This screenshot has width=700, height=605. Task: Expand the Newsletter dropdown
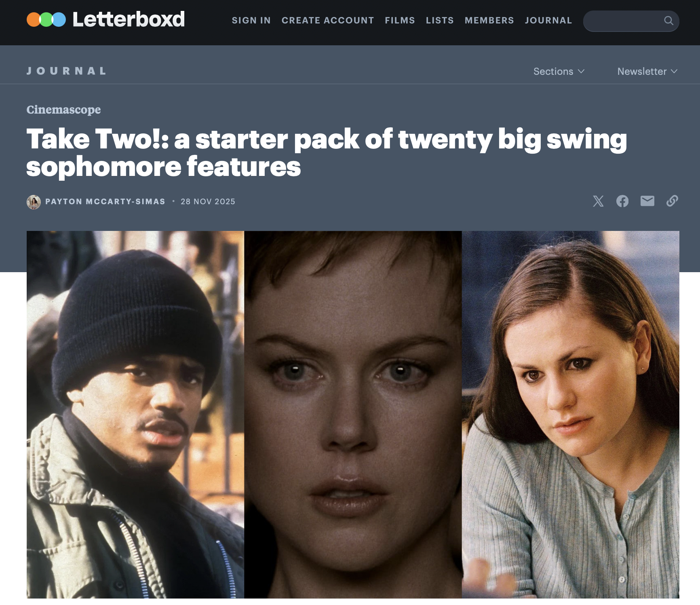tap(647, 71)
